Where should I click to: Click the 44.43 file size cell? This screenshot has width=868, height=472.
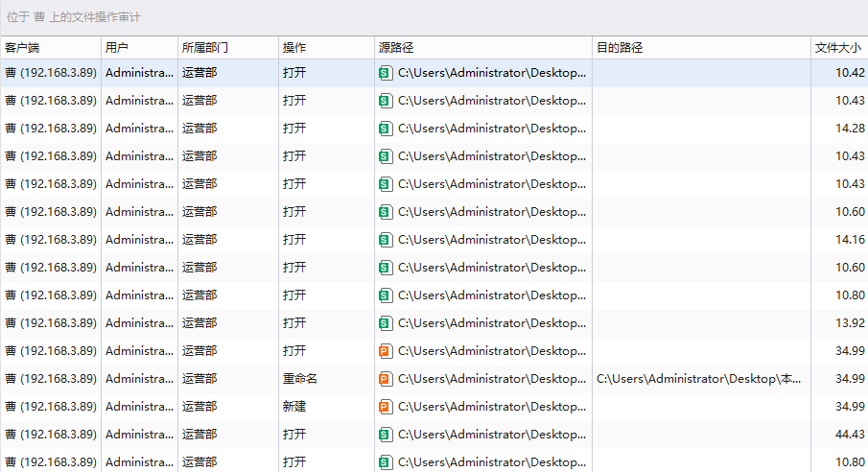pos(849,435)
